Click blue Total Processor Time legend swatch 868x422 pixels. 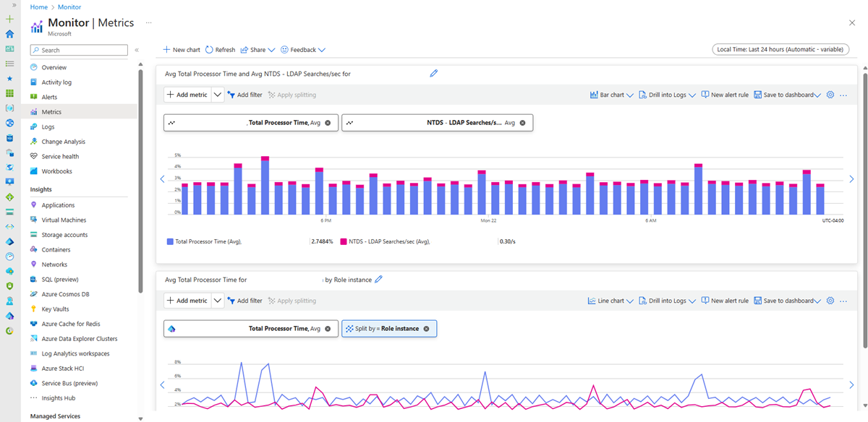(x=170, y=241)
